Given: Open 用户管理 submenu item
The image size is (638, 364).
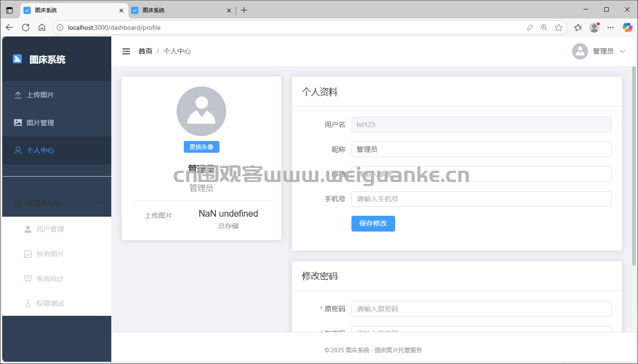Looking at the screenshot, I should (57, 229).
